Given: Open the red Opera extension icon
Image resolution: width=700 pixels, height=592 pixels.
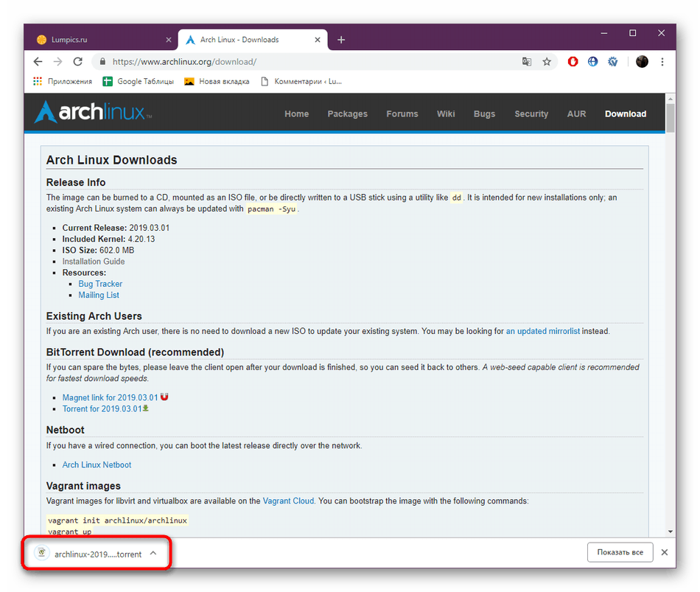Looking at the screenshot, I should (573, 62).
